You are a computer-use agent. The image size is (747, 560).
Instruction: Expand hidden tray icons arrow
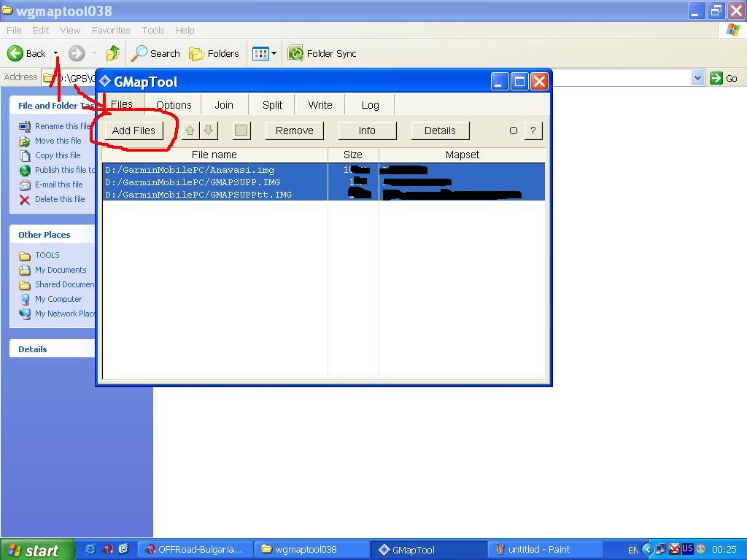[648, 550]
